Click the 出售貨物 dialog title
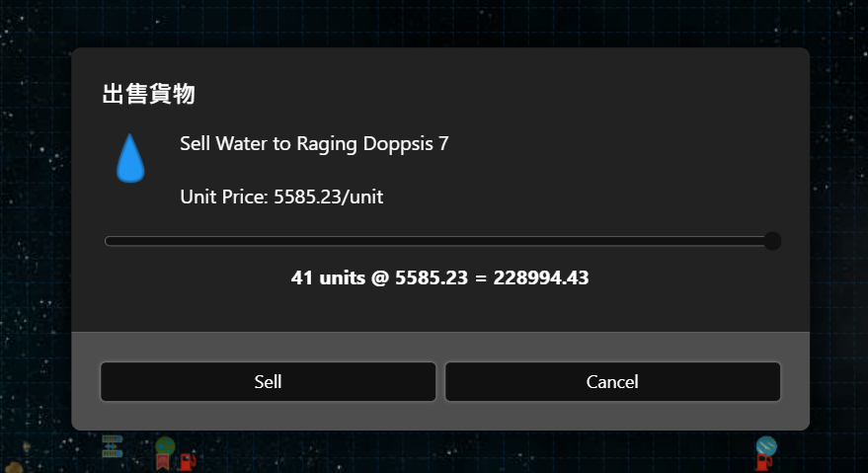This screenshot has width=868, height=473. [148, 94]
